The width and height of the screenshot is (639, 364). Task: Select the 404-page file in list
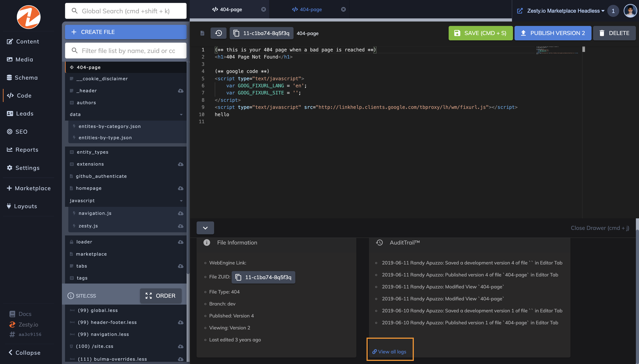coord(126,67)
